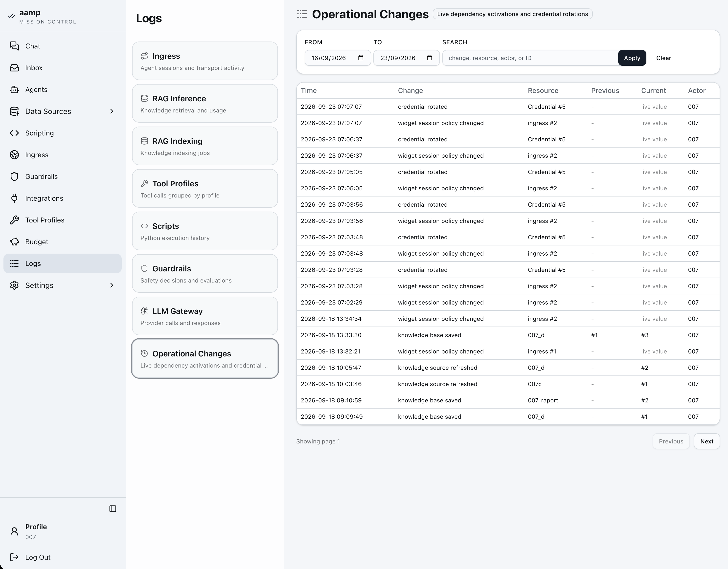The width and height of the screenshot is (728, 569).
Task: Click the Time column header
Action: 309,91
